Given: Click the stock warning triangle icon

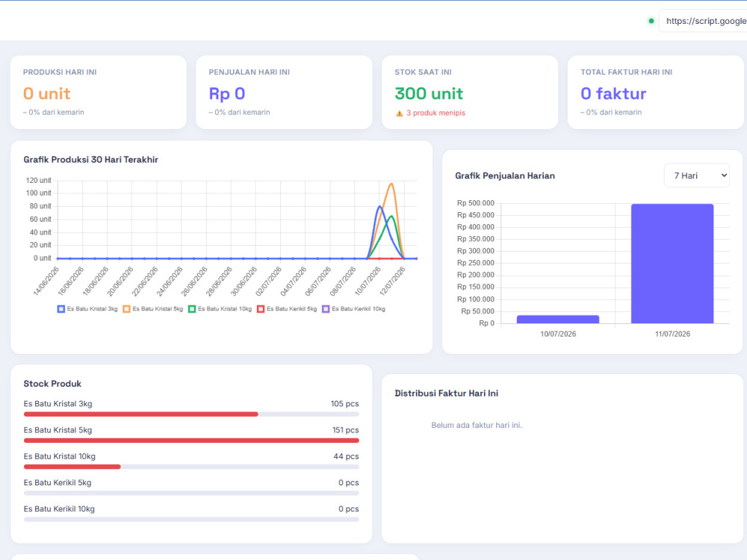Looking at the screenshot, I should (399, 113).
